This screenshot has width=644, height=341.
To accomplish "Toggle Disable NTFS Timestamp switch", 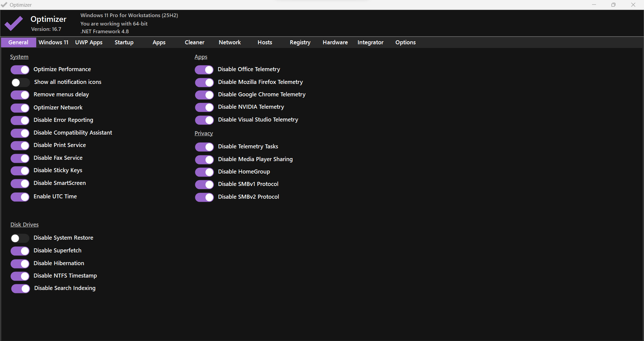I will pos(20,276).
